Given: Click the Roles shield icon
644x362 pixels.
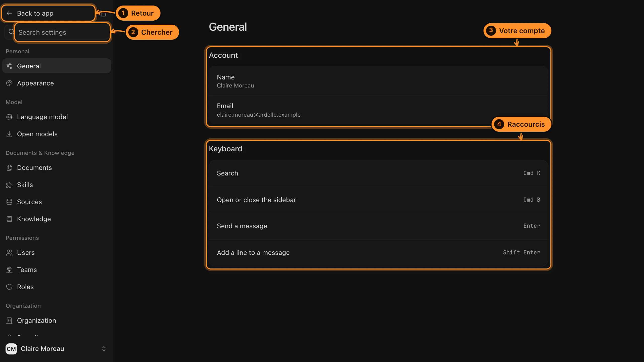Looking at the screenshot, I should [x=9, y=287].
